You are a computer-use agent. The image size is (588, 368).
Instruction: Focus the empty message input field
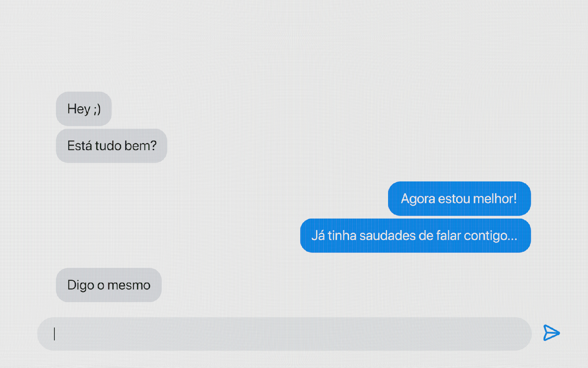(284, 334)
